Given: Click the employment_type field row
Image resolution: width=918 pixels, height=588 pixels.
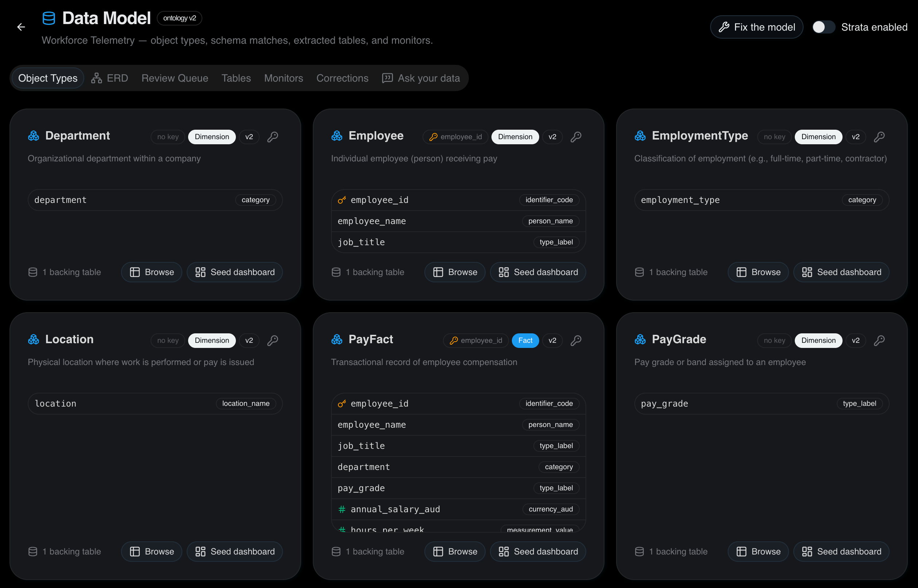Looking at the screenshot, I should (x=762, y=200).
